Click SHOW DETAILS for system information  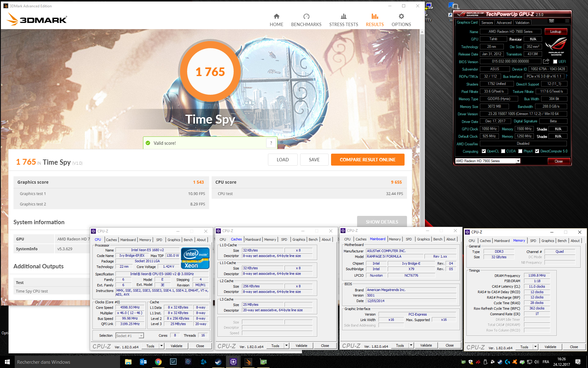point(382,222)
